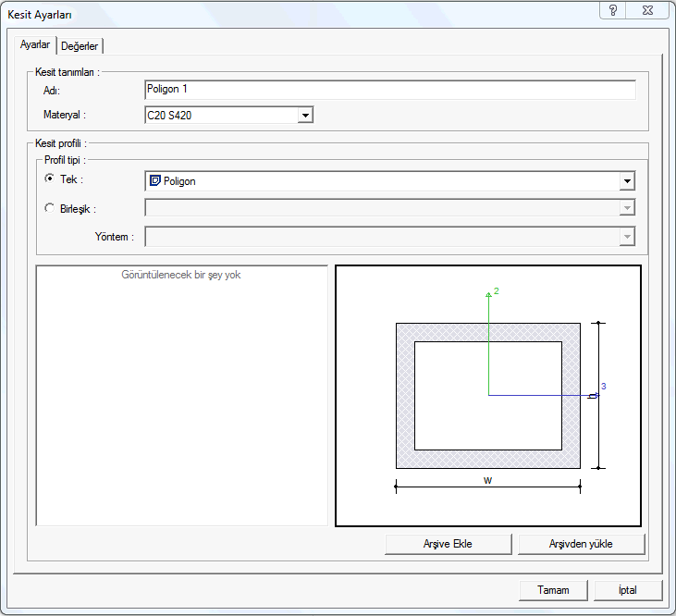Viewport: 676px width, 616px height.
Task: Open the Yöntem dropdown arrow
Action: 627,237
